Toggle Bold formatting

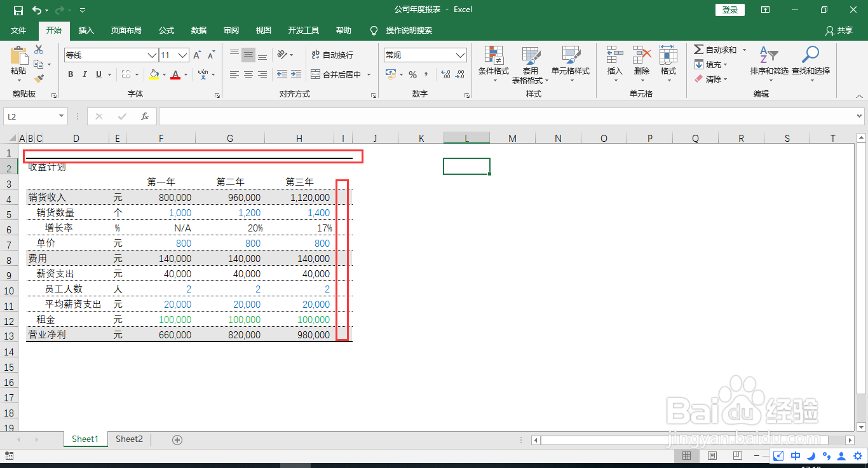(71, 74)
